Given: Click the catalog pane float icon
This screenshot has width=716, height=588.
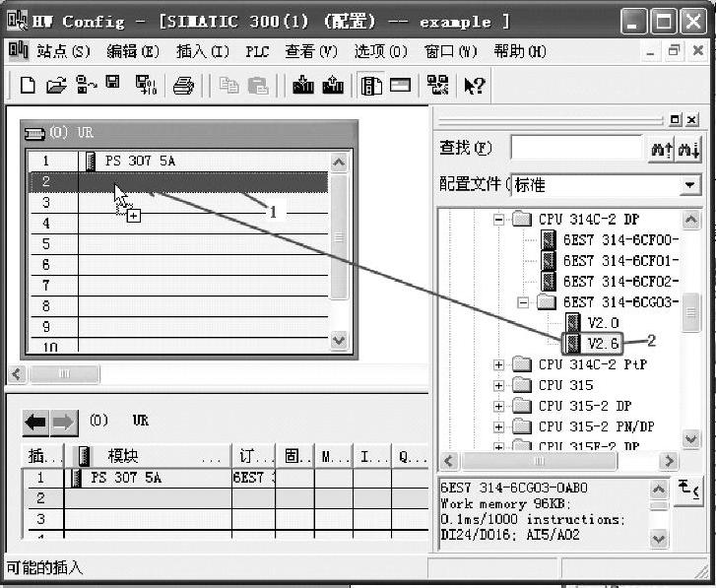Looking at the screenshot, I should pos(675,119).
